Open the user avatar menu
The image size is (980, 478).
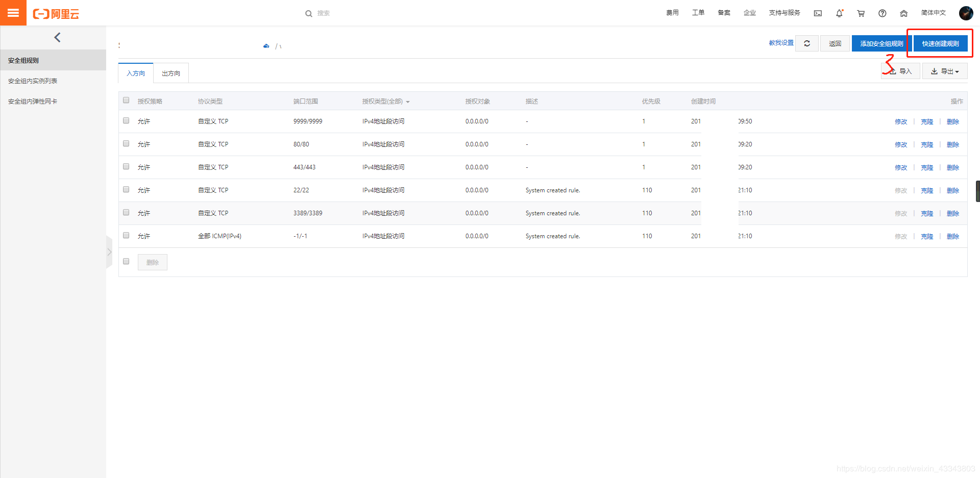[966, 13]
